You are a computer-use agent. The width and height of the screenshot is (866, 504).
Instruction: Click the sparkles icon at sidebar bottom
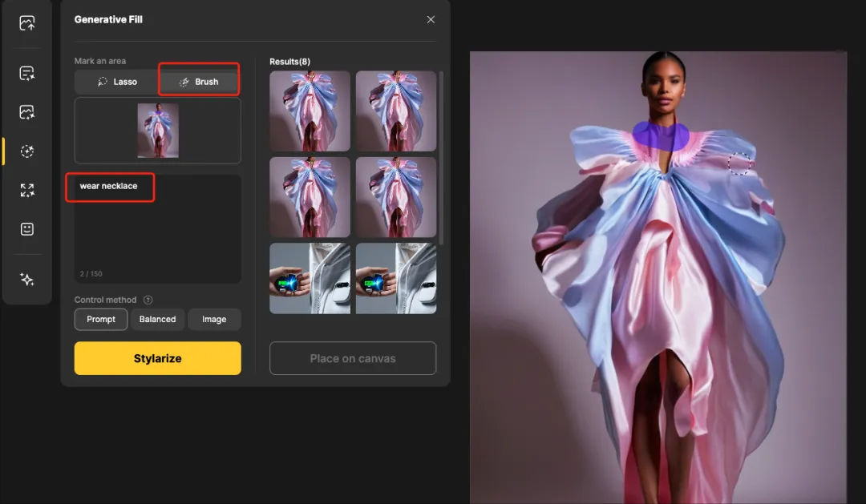(27, 279)
